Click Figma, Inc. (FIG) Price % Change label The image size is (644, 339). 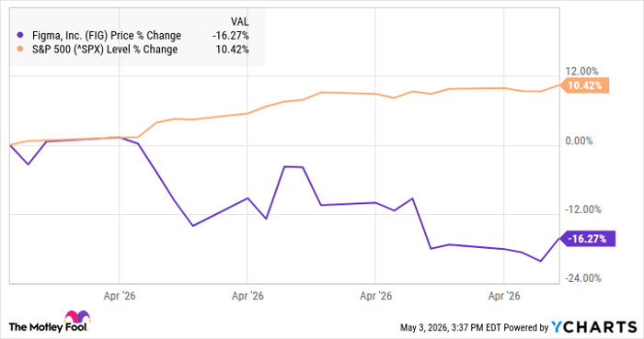point(107,36)
